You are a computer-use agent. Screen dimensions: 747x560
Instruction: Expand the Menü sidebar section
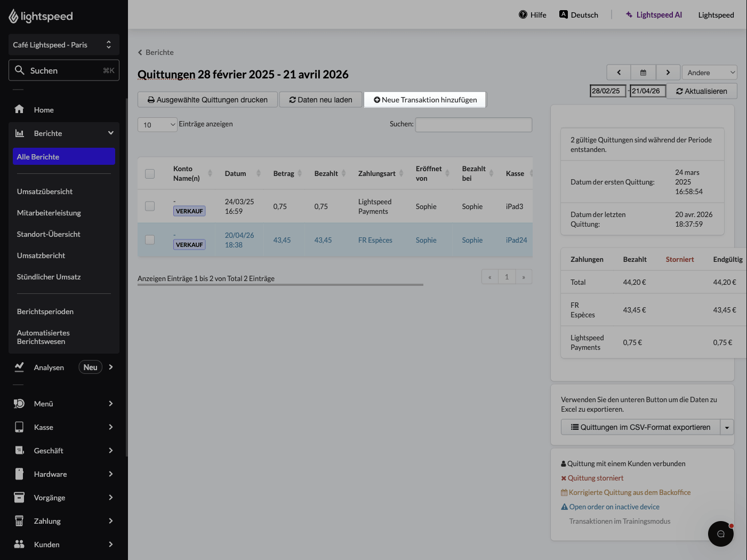pyautogui.click(x=111, y=403)
